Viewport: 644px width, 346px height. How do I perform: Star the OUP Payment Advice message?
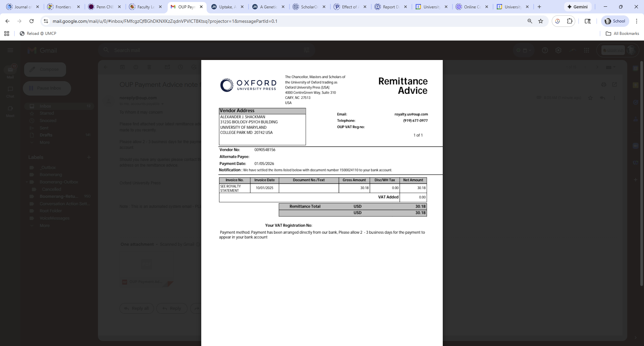[590, 98]
